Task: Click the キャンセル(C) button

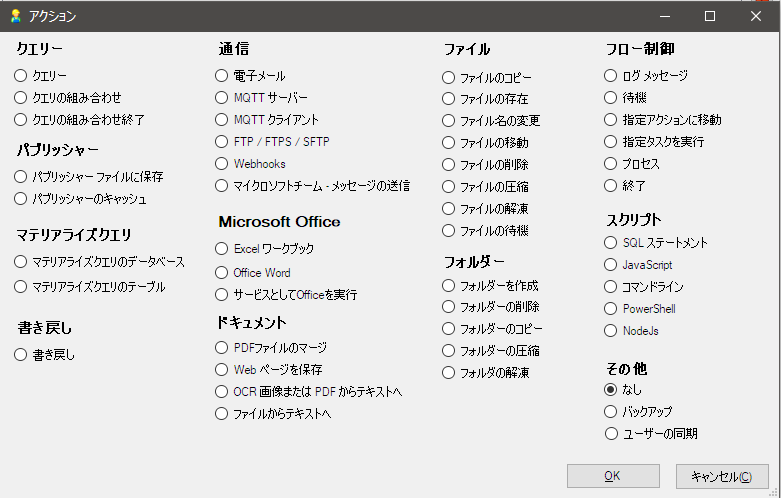Action: point(722,476)
